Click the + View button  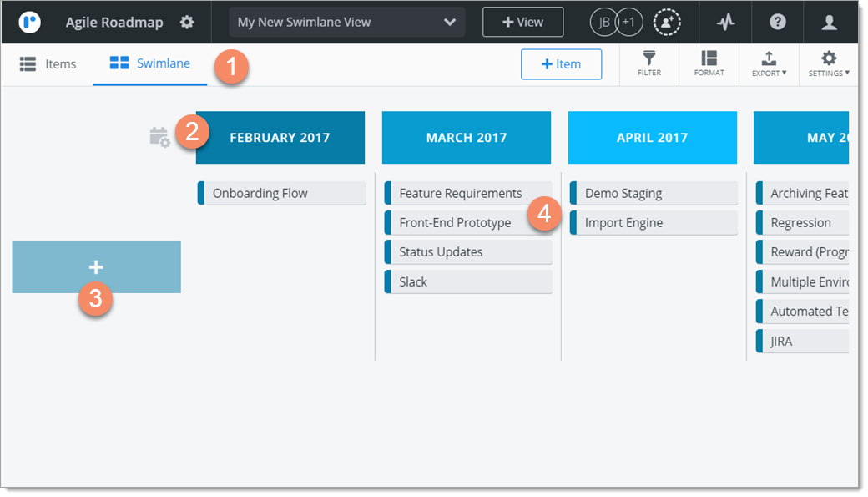(x=522, y=23)
